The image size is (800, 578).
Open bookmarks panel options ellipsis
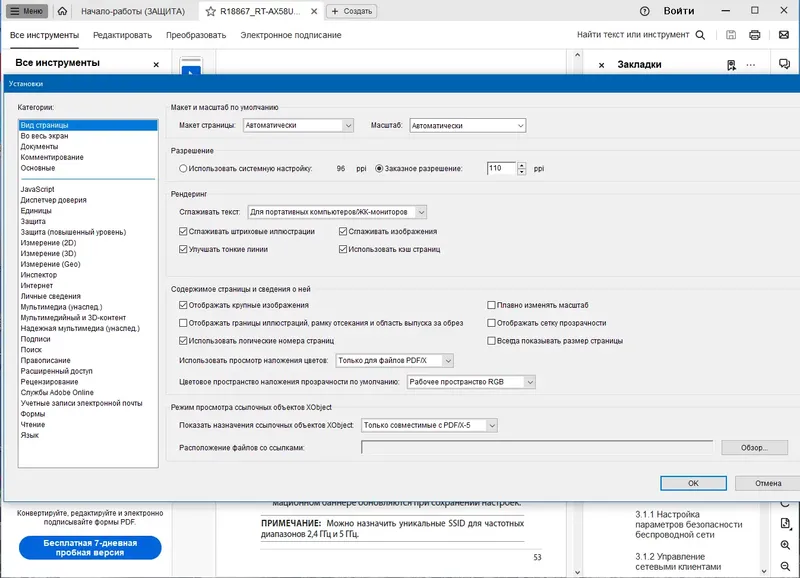click(751, 65)
